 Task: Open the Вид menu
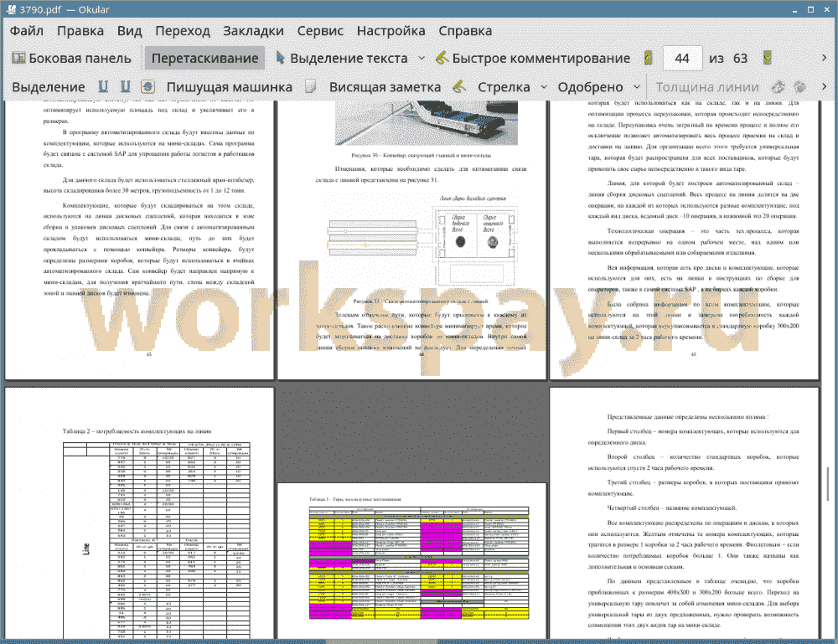click(129, 31)
